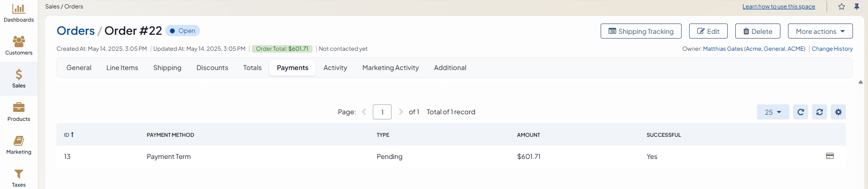Open grid settings gear
Screen dimensions: 868x189
click(838, 112)
